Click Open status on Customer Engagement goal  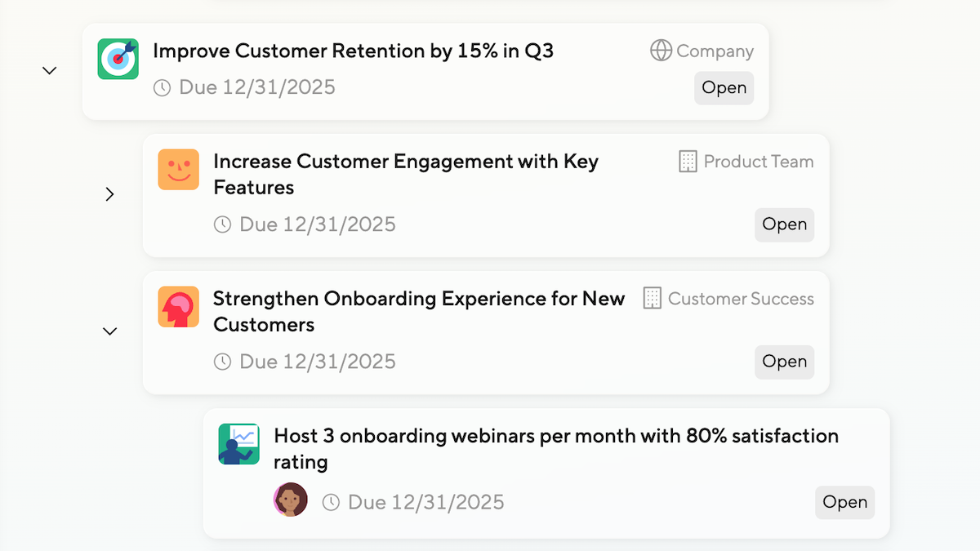(784, 224)
